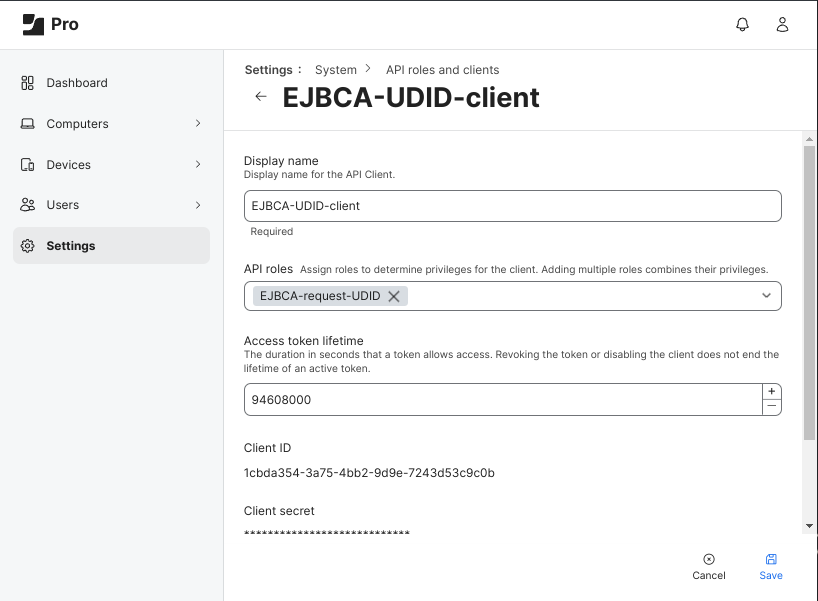Screen dimensions: 818x601
Task: Cancel editing the API client
Action: (709, 566)
